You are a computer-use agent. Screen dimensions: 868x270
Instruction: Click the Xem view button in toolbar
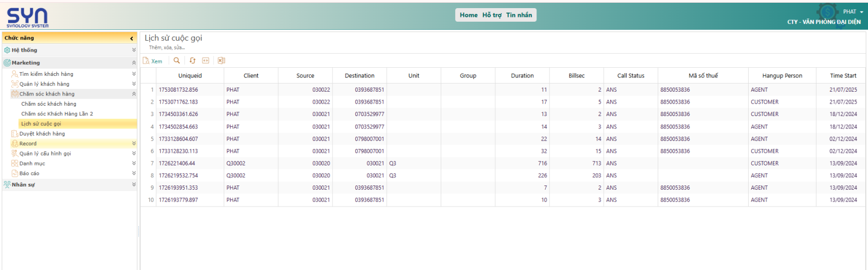tap(152, 61)
